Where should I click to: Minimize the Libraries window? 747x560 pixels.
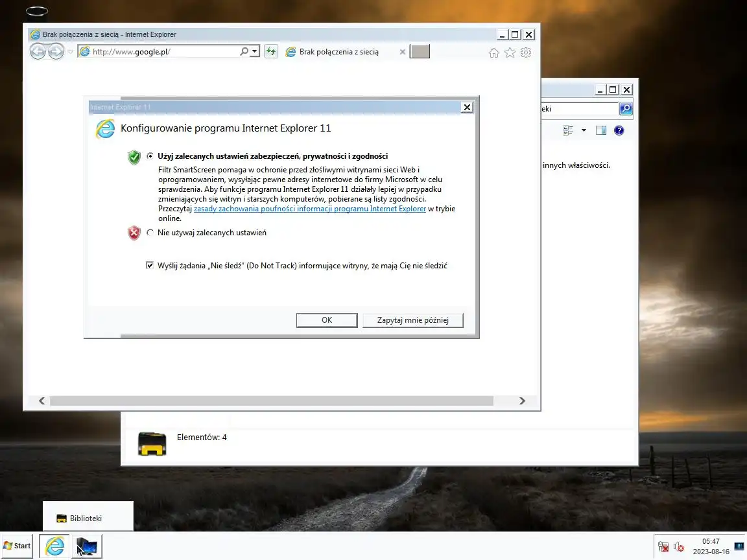pos(600,89)
